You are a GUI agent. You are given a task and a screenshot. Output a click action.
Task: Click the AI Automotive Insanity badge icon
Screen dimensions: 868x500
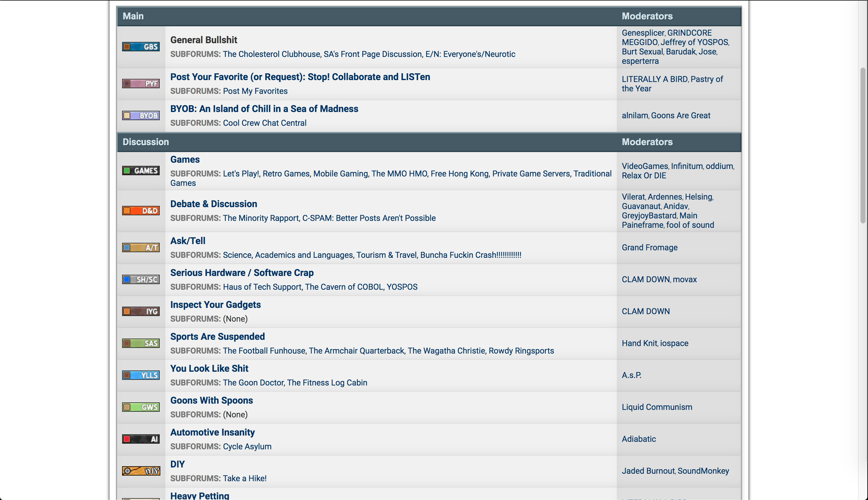(141, 439)
